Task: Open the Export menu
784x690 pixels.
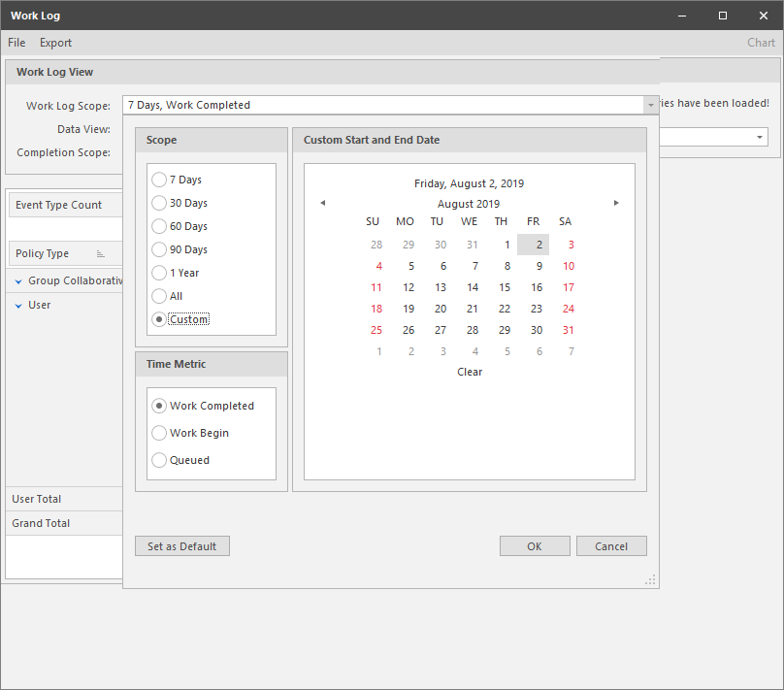Action: click(x=55, y=43)
